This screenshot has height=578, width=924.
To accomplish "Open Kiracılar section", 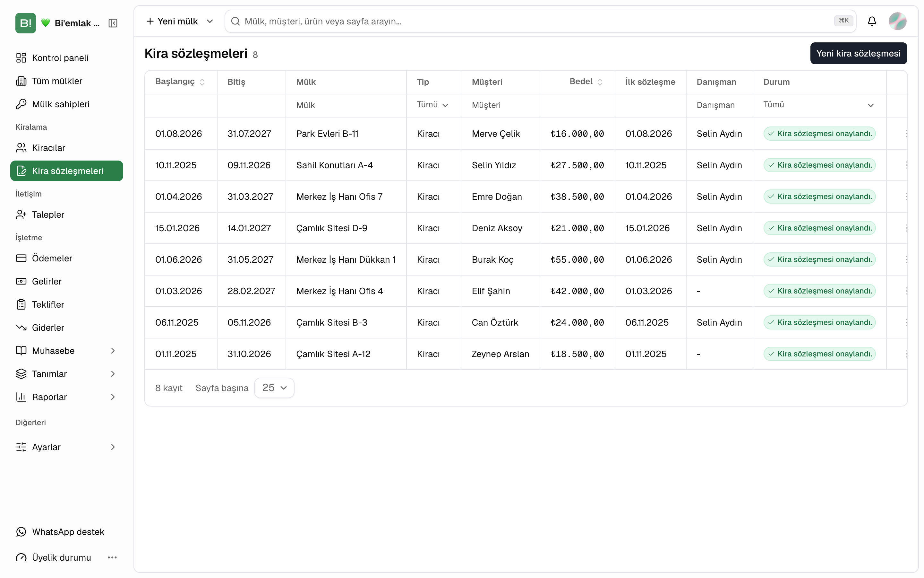I will 67,148.
